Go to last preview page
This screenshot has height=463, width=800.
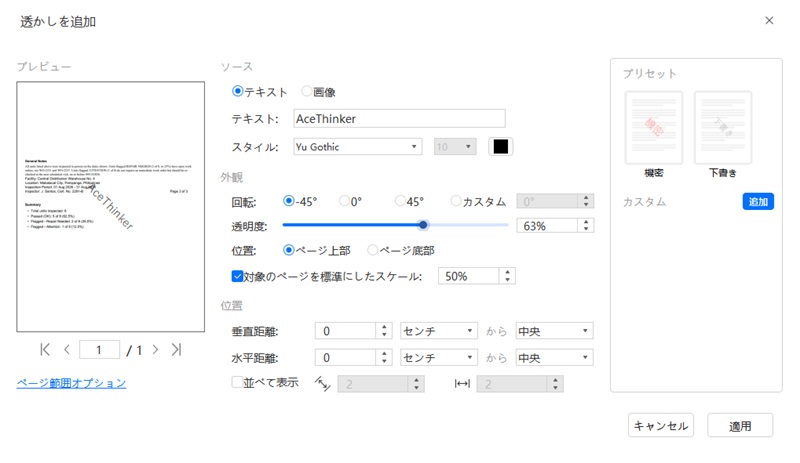click(x=176, y=350)
